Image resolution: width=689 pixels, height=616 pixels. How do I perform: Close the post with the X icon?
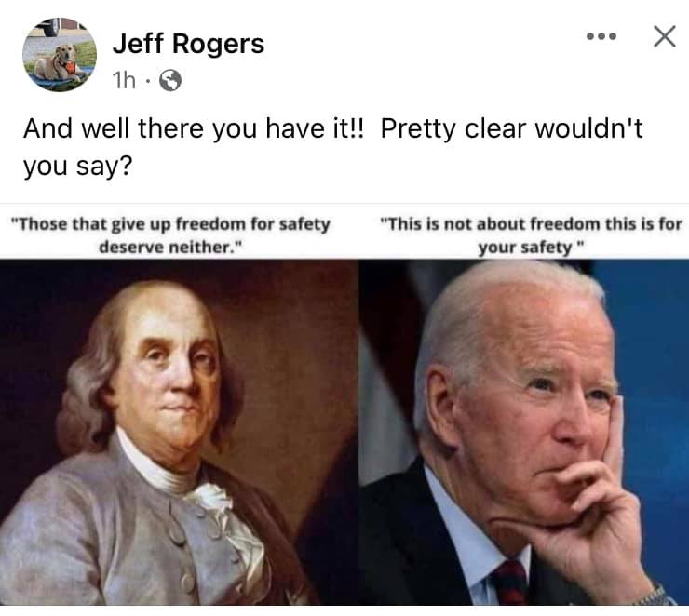pos(665,36)
